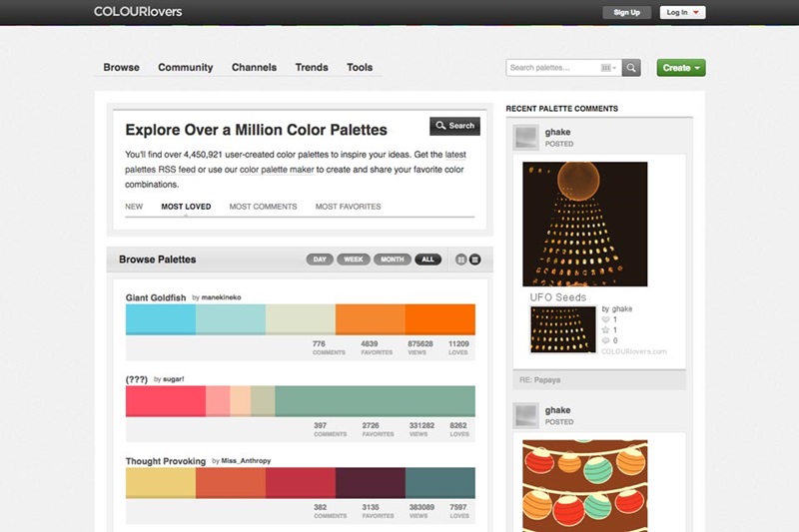Switch to list view icon in Browse Palettes
The image size is (799, 532).
[475, 260]
